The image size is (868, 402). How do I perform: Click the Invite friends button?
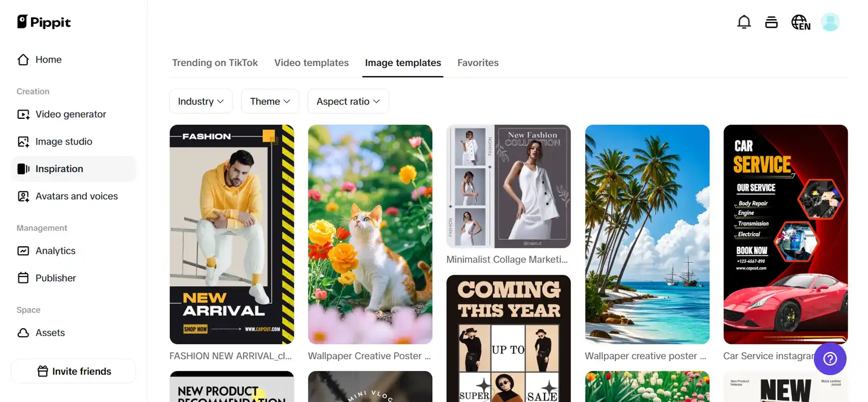click(74, 371)
